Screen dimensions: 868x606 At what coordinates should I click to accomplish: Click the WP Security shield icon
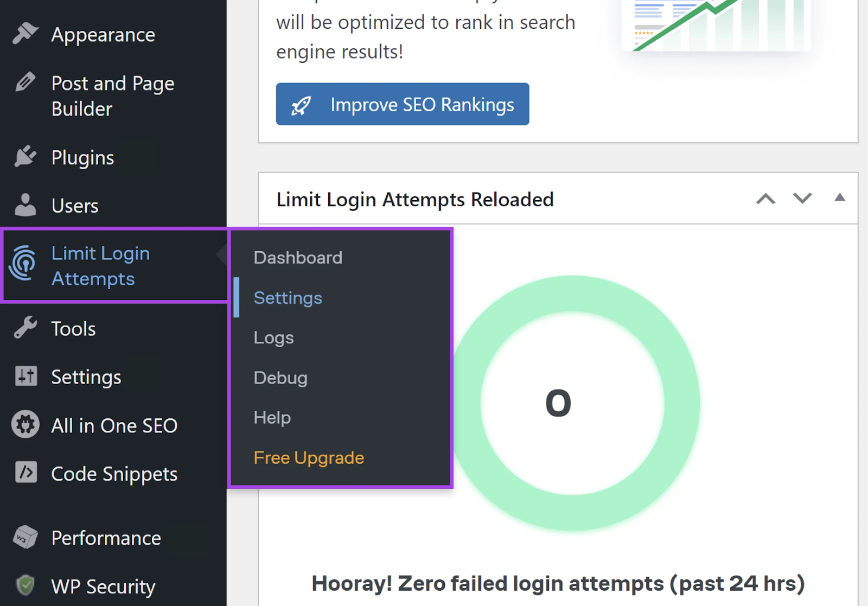click(25, 585)
